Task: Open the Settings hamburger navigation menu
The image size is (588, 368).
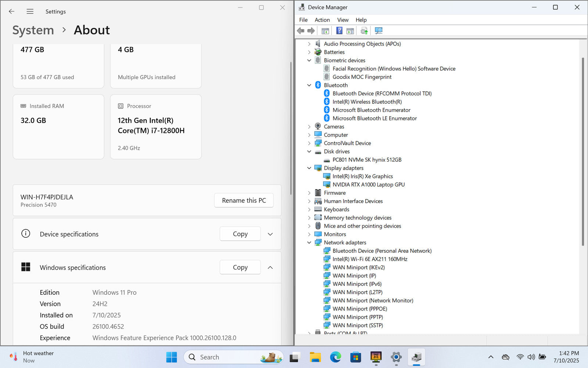Action: click(30, 11)
